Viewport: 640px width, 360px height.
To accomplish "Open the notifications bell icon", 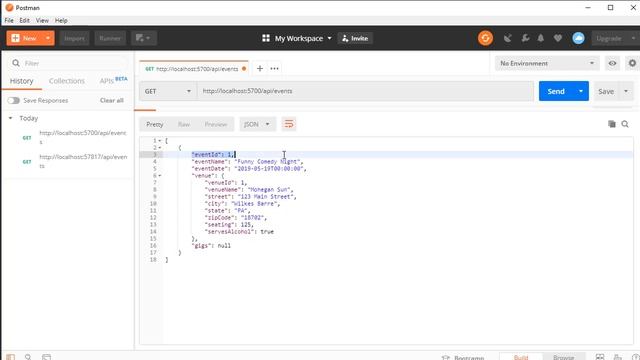I will (541, 38).
